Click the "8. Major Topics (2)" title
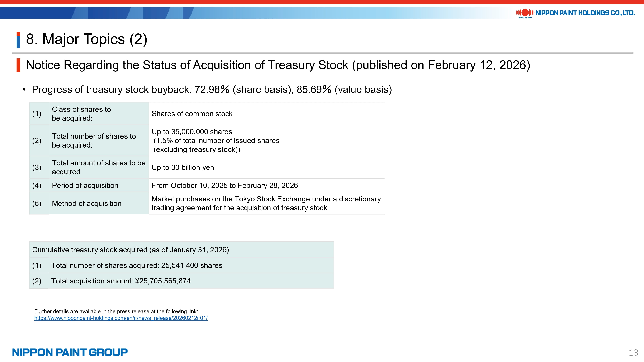The image size is (644, 362). click(x=86, y=39)
